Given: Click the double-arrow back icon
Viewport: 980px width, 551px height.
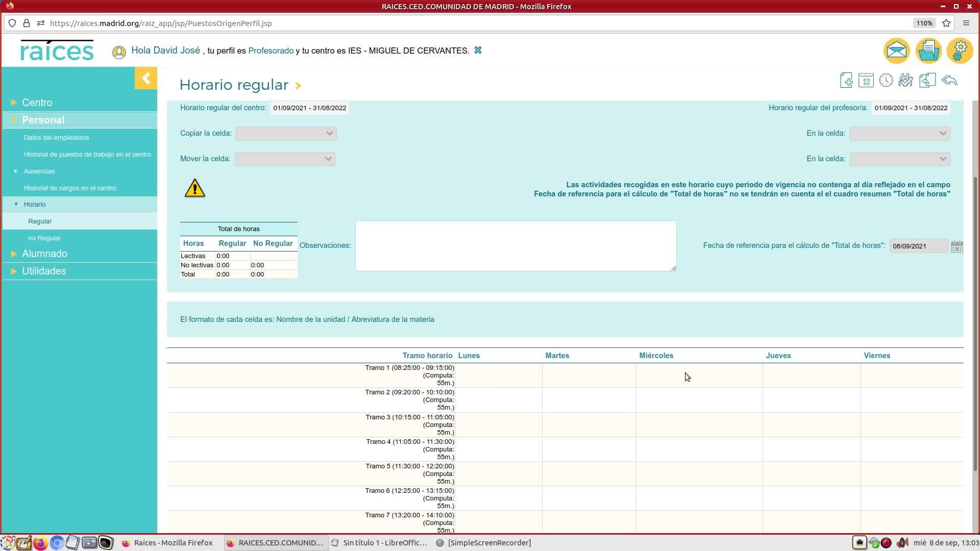Looking at the screenshot, I should tap(949, 81).
